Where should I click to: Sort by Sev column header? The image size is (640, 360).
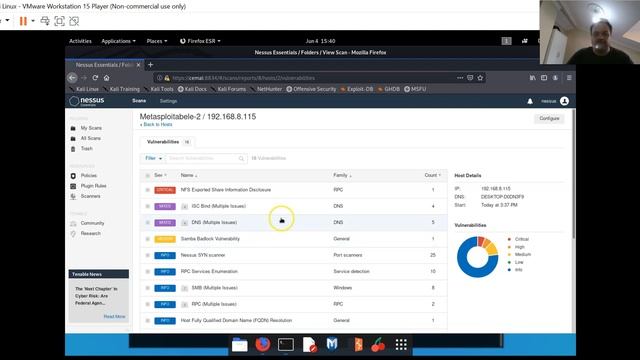(160, 175)
